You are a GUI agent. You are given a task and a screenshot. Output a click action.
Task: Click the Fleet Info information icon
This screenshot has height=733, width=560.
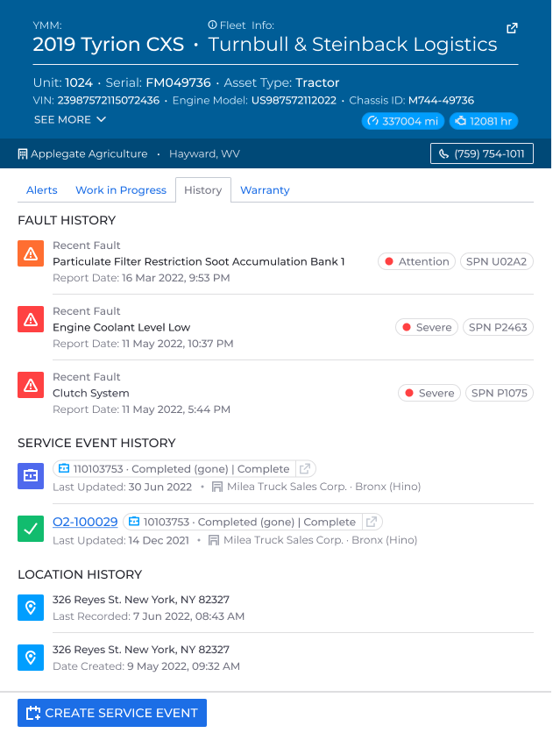pos(212,25)
